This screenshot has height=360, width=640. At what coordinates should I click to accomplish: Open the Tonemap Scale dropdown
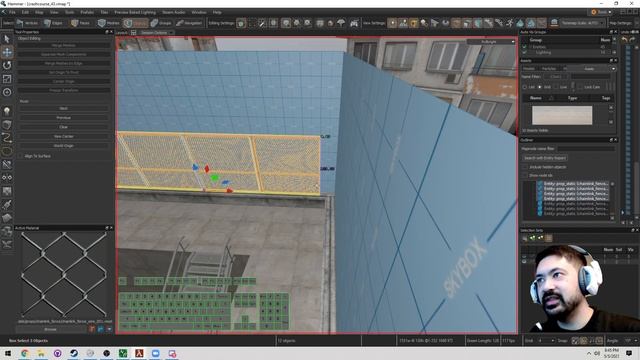pyautogui.click(x=582, y=23)
